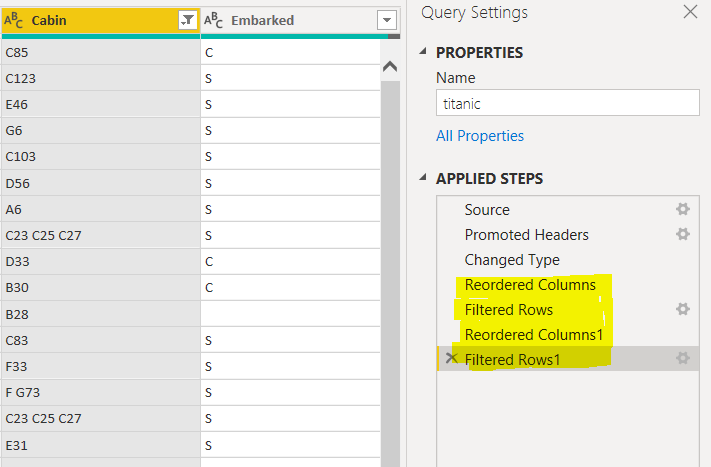711x467 pixels.
Task: Select the Changed Type applied step
Action: (512, 260)
